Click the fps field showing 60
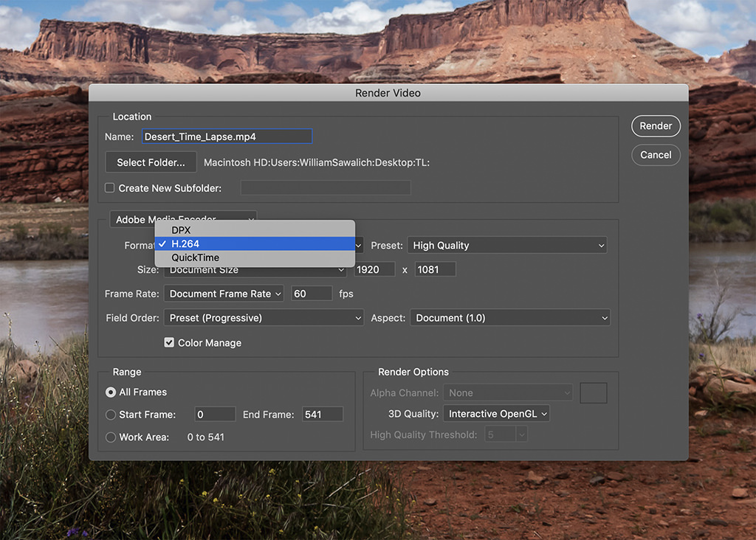 [x=312, y=294]
